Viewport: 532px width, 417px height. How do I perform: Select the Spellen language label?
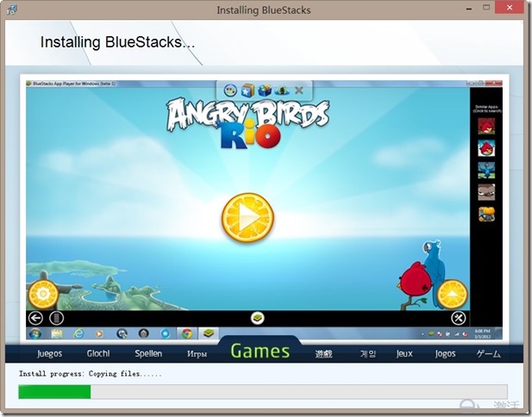click(148, 353)
